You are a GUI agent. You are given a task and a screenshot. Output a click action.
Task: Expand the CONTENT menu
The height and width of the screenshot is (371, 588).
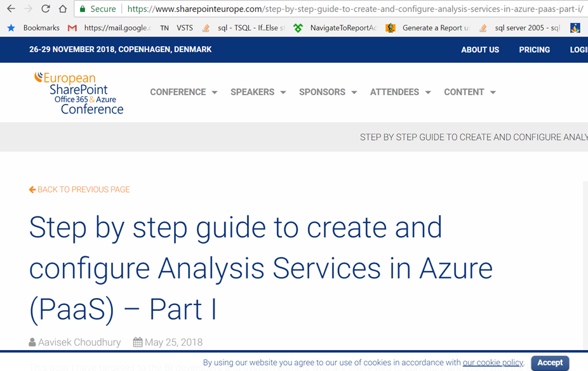tap(470, 92)
